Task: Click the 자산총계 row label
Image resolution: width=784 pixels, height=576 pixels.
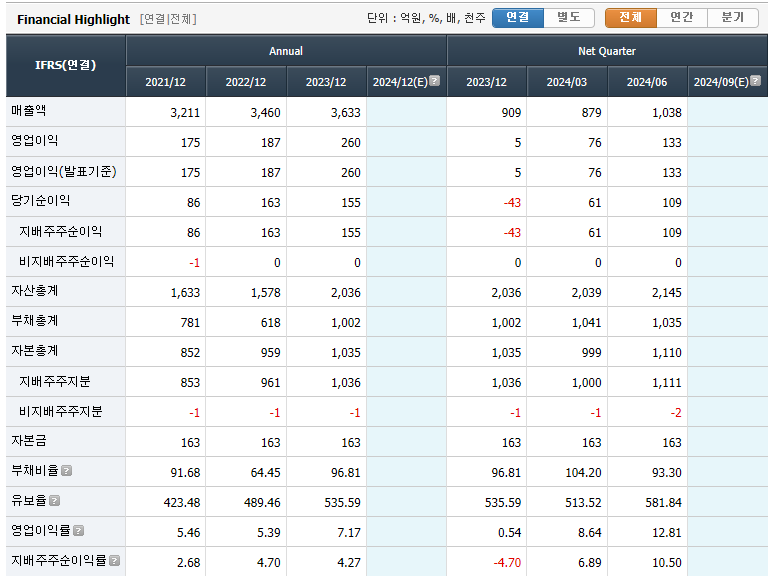Action: pos(34,291)
